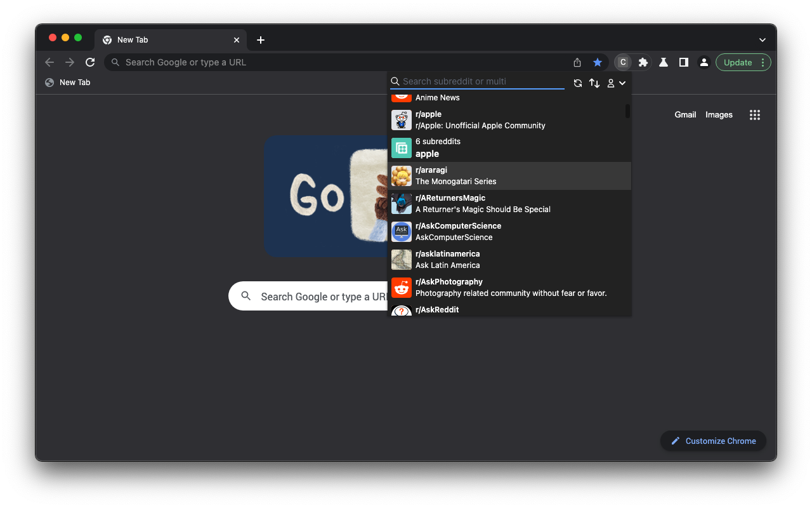Image resolution: width=812 pixels, height=508 pixels.
Task: Open the Chrome profile avatar menu
Action: tap(704, 62)
